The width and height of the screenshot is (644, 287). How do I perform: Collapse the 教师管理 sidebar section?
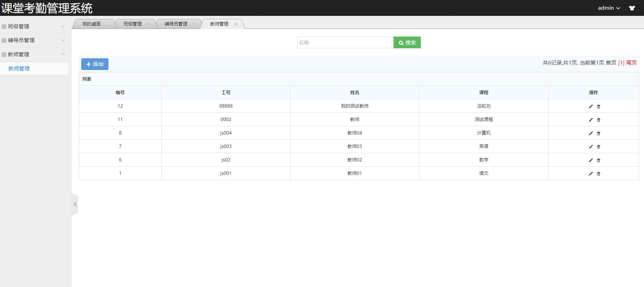point(34,54)
